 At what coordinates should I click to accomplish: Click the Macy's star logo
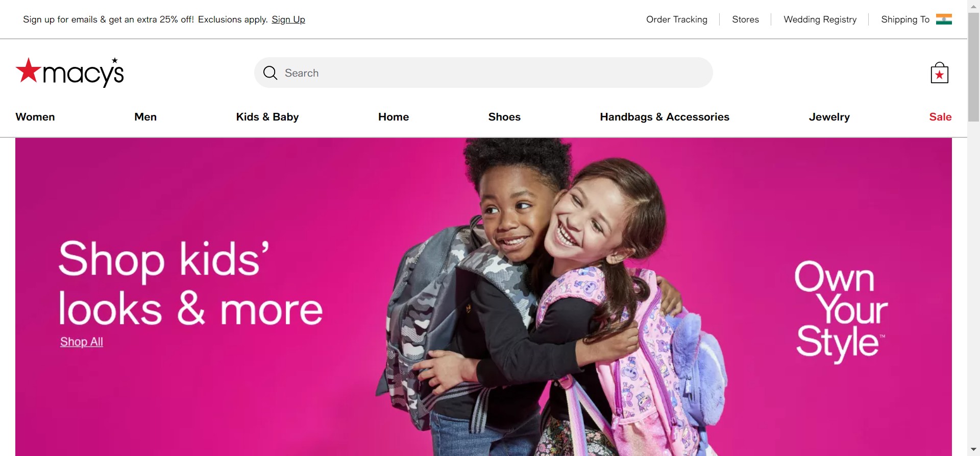click(69, 73)
